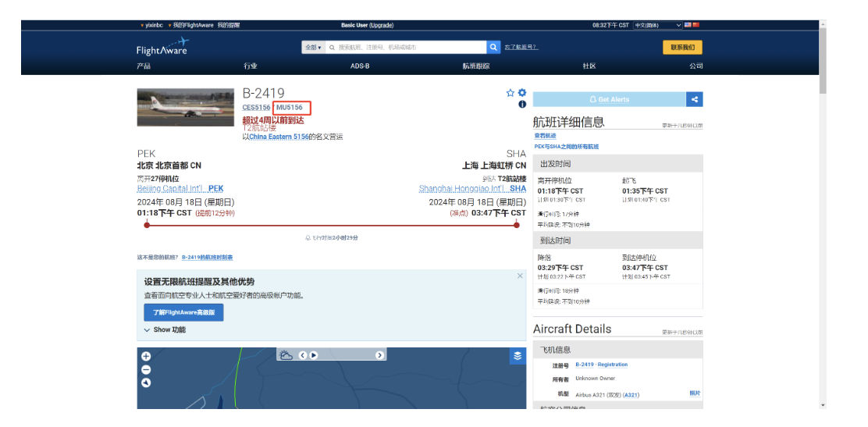Open the 全部 search filter dropdown

[x=313, y=48]
